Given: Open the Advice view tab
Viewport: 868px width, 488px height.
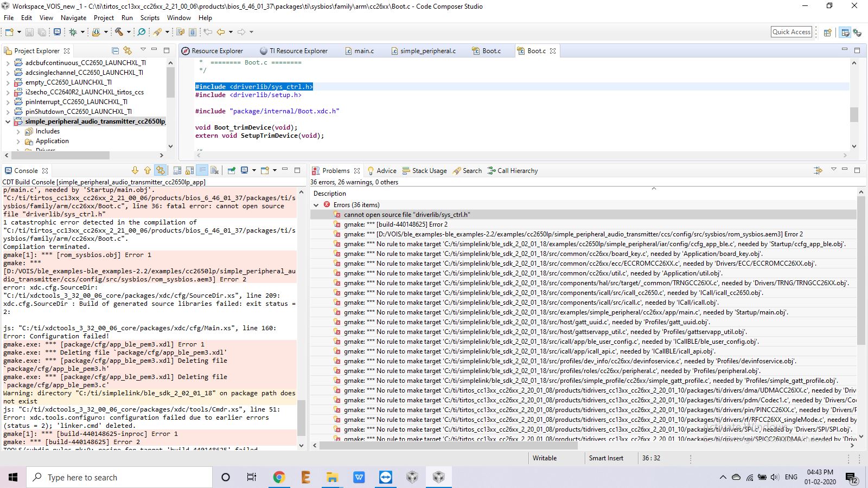Looking at the screenshot, I should (382, 171).
